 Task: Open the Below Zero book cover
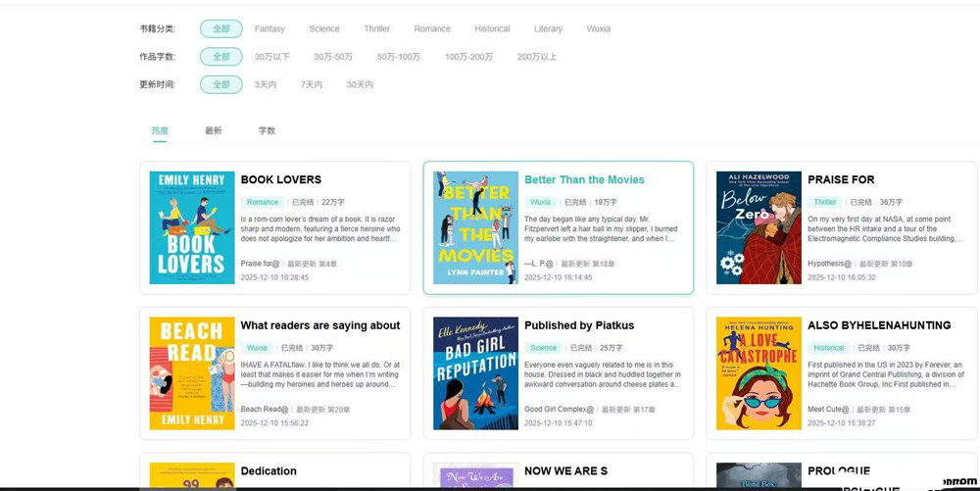coord(759,227)
